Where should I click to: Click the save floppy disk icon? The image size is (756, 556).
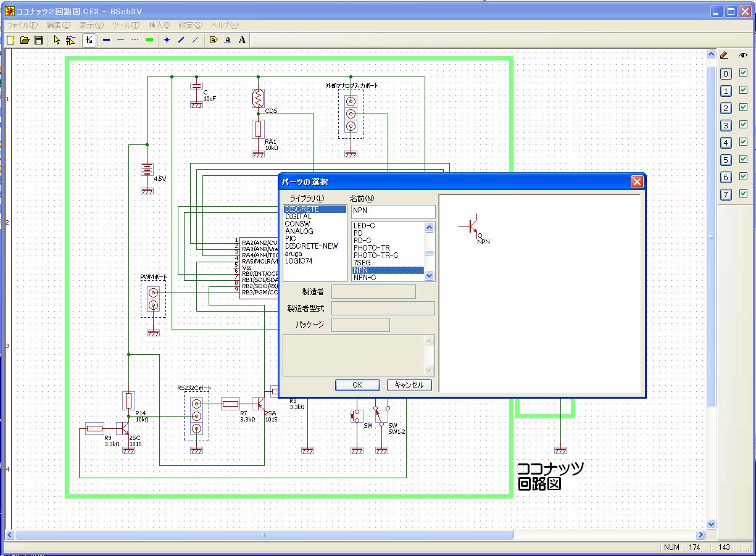tap(38, 40)
